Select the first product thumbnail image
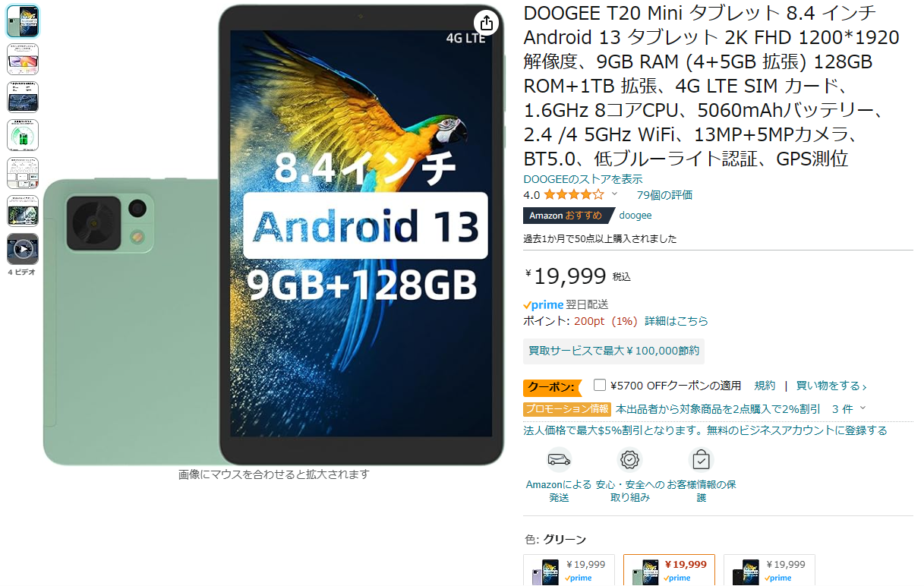 click(x=23, y=21)
